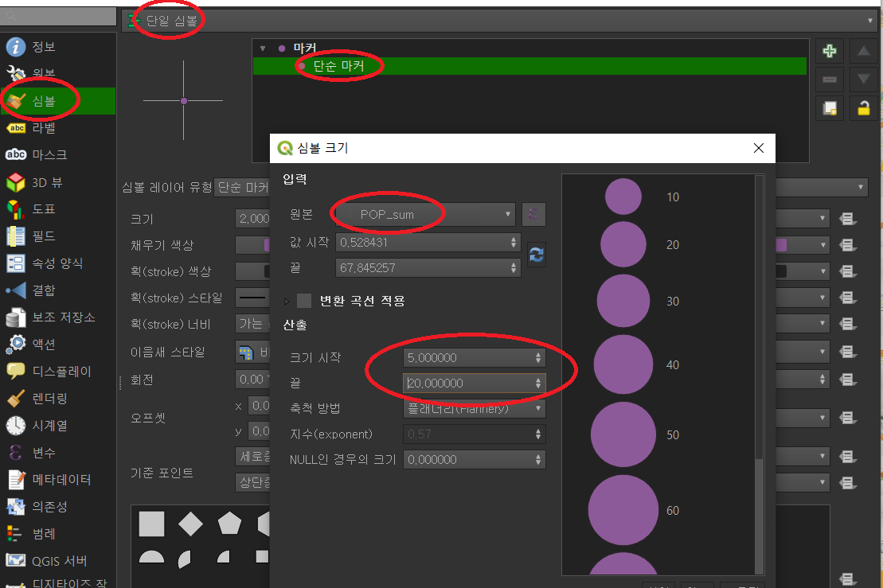The height and width of the screenshot is (588, 883).
Task: Click the remove symbol layer minus button
Action: click(830, 80)
